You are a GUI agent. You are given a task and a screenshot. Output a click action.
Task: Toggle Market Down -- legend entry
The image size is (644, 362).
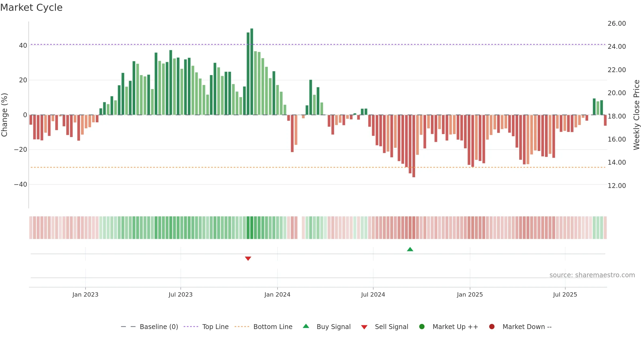click(520, 327)
